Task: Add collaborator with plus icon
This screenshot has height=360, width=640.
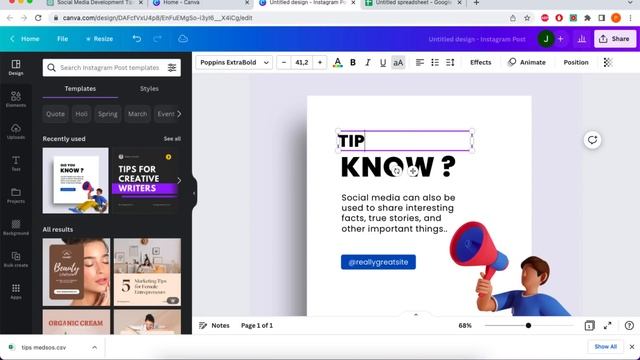Action: 561,39
